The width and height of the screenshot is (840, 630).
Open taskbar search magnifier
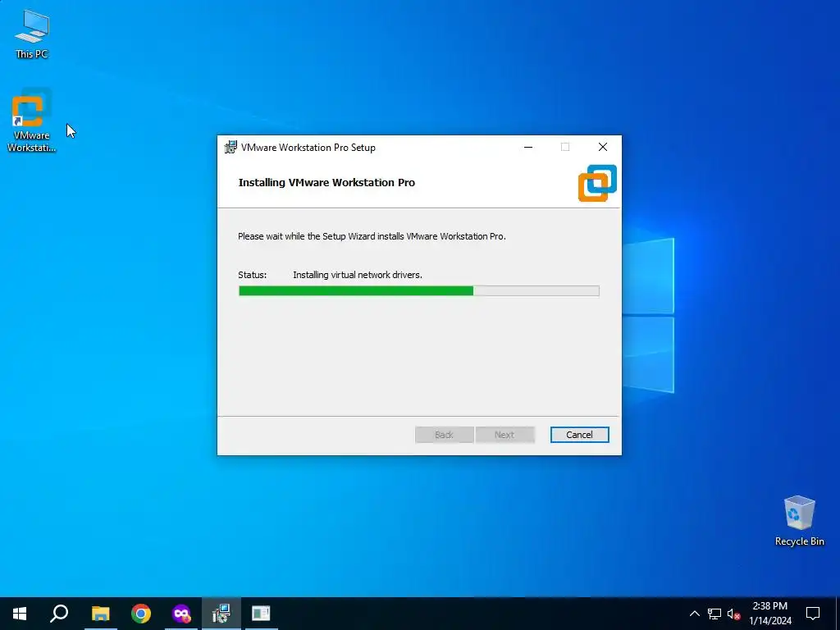(59, 614)
